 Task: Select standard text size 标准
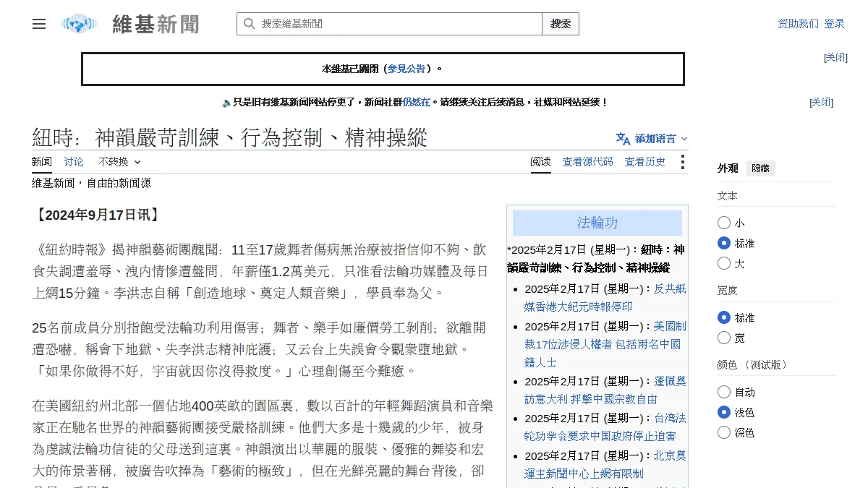point(724,243)
